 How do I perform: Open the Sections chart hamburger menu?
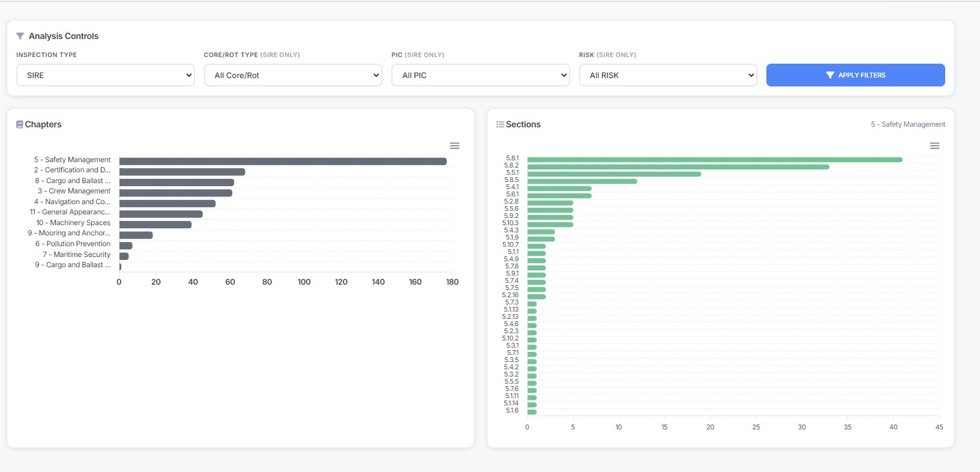[x=934, y=146]
